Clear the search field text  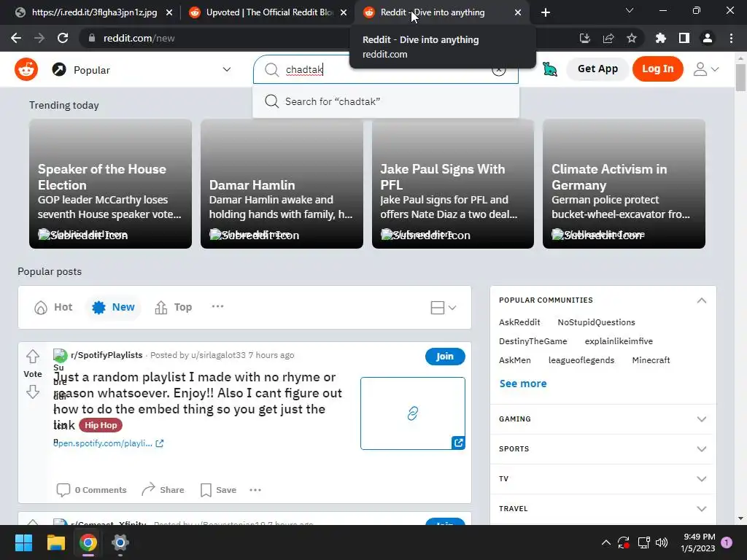click(498, 69)
